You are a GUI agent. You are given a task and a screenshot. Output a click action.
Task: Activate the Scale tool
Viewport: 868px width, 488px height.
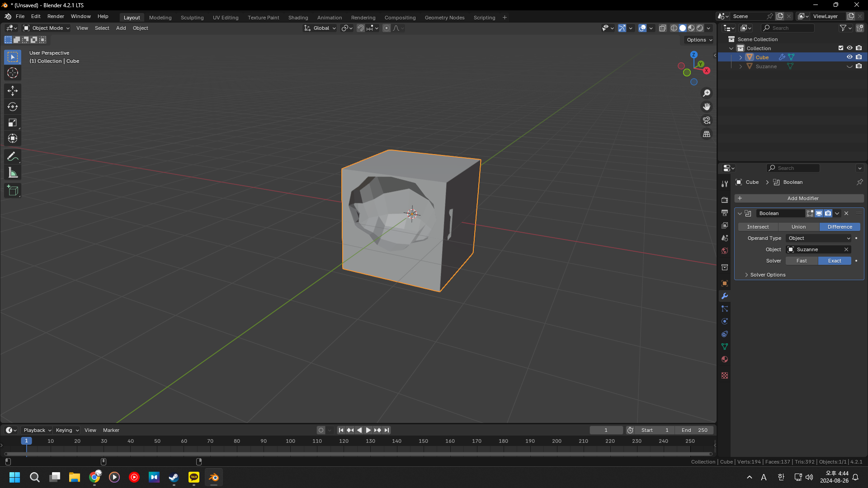coord(13,122)
